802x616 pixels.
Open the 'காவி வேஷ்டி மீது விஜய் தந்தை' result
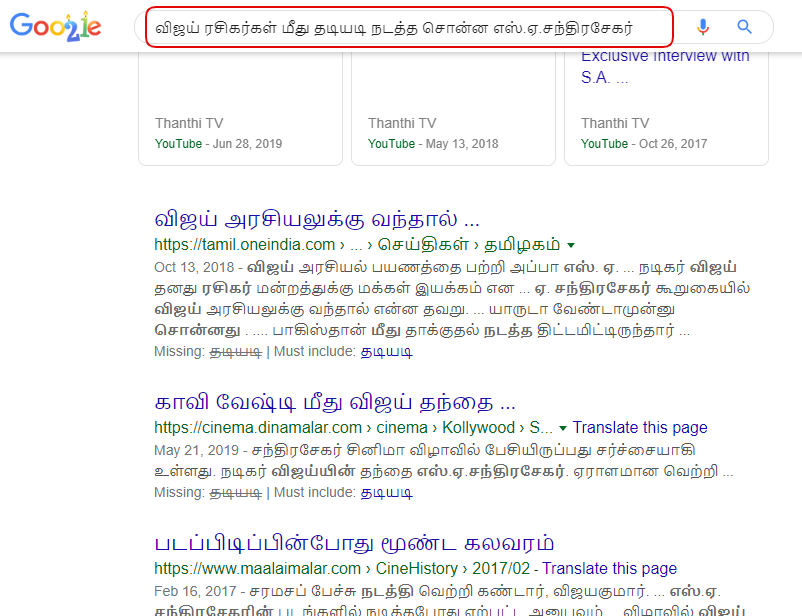[x=335, y=403]
